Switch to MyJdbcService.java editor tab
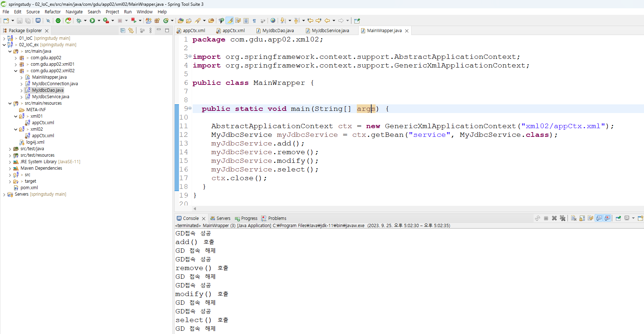This screenshot has height=334, width=644. coord(327,31)
